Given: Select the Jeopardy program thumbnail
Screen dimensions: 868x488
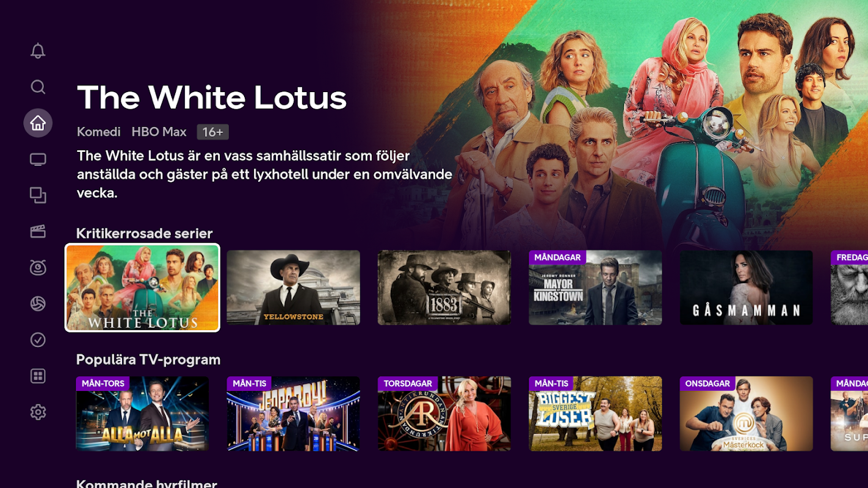Looking at the screenshot, I should [293, 414].
